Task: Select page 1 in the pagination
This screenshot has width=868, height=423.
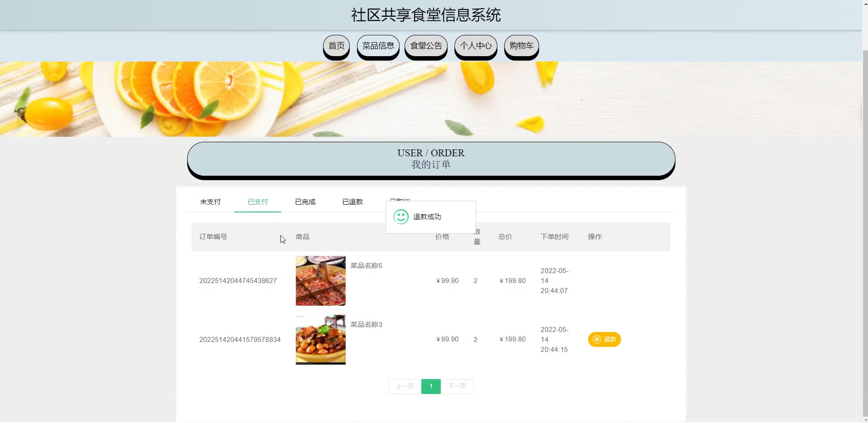Action: (431, 386)
